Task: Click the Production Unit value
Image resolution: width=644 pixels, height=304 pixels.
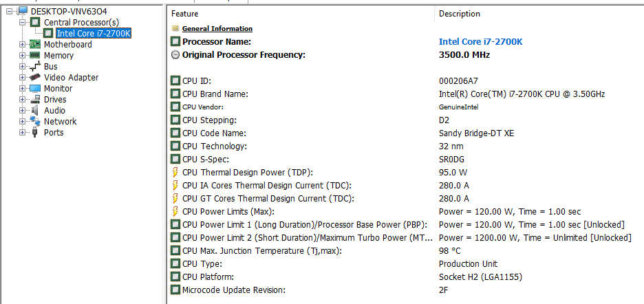Action: click(x=469, y=263)
